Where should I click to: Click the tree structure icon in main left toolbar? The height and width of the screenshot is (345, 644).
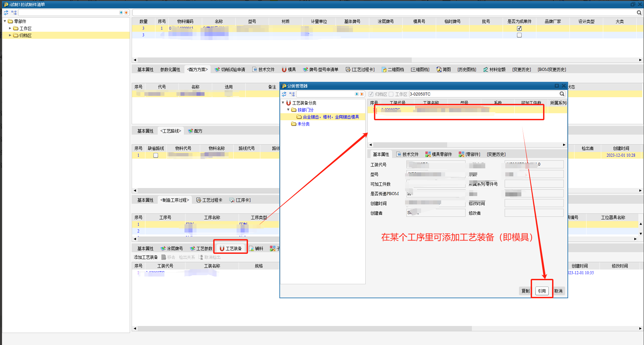pos(14,13)
